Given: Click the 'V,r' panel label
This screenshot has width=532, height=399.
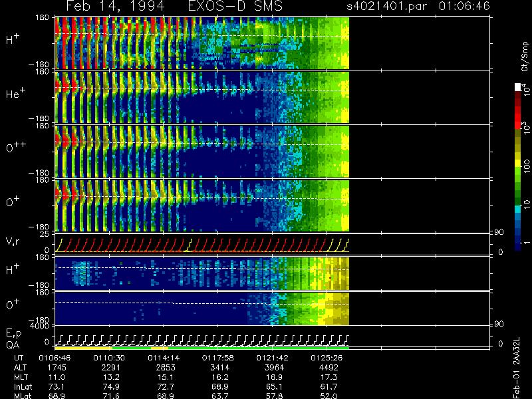Looking at the screenshot, I should [13, 241].
